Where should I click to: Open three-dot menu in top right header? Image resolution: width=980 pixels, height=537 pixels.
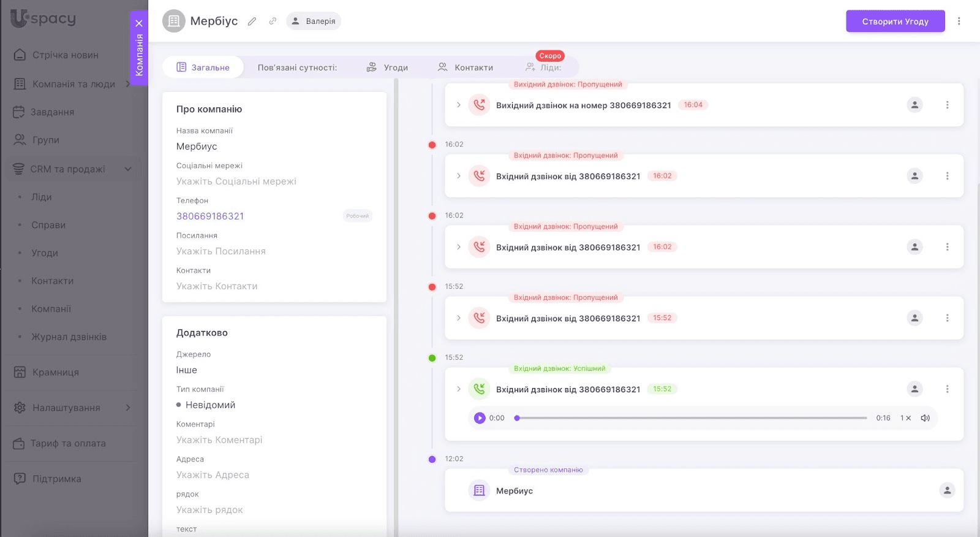(959, 21)
